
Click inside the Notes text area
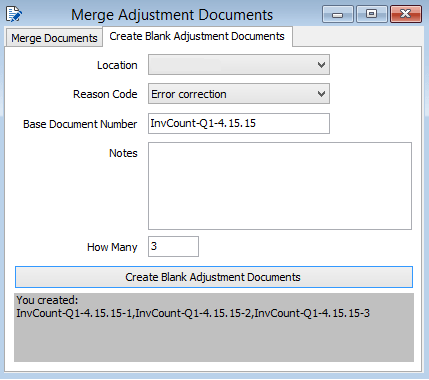click(x=280, y=186)
